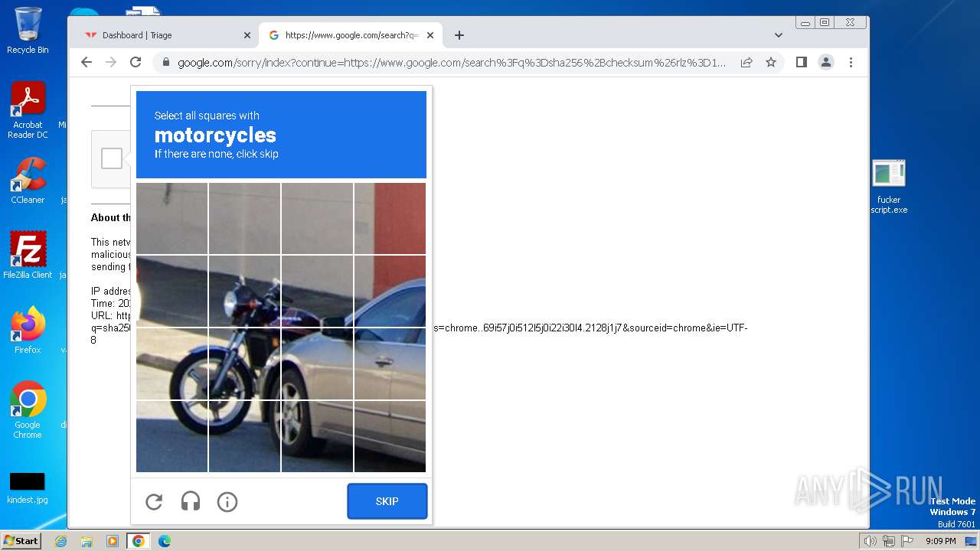Viewport: 980px width, 551px height.
Task: Switch to the google.com/search tab
Action: click(x=351, y=35)
